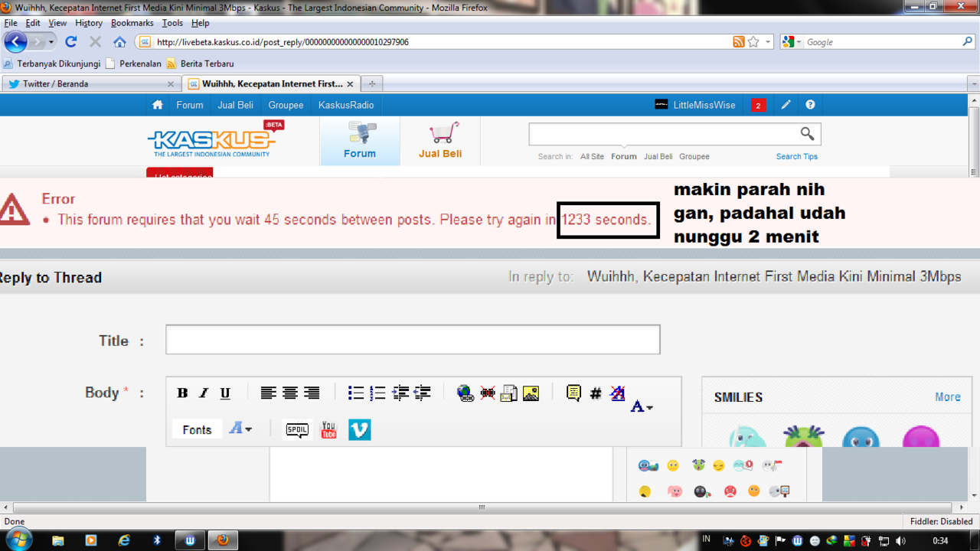Reload the page in Firefox
The height and width of the screenshot is (551, 980).
pos(71,41)
